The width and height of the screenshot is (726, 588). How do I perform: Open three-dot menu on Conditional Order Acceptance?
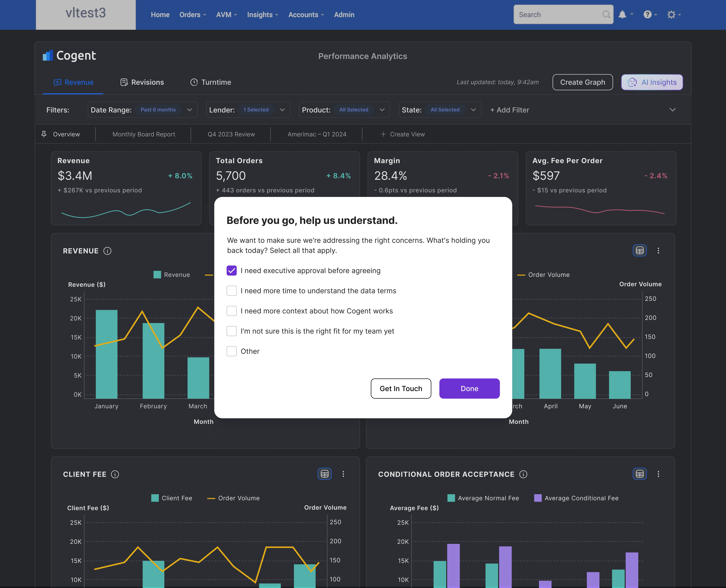tap(658, 474)
